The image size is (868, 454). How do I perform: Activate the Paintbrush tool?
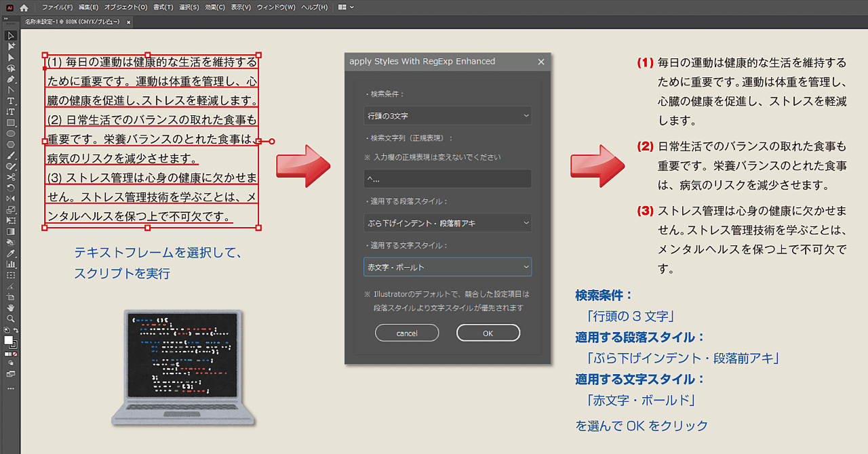point(9,156)
